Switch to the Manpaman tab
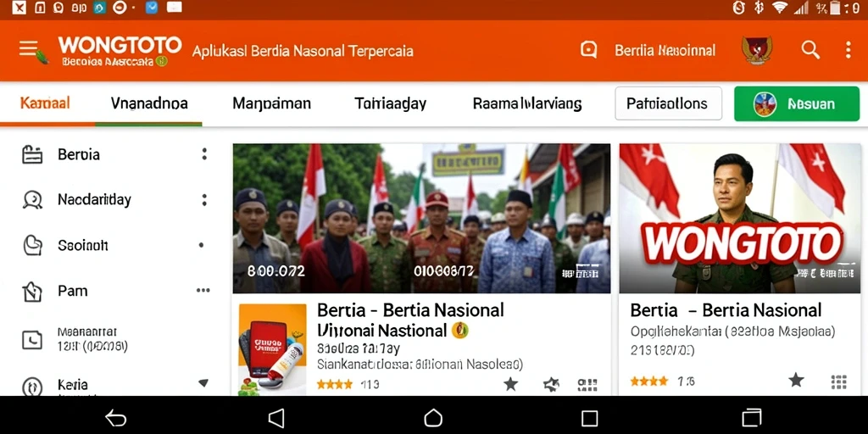Screen dimensions: 868x434 tap(271, 103)
